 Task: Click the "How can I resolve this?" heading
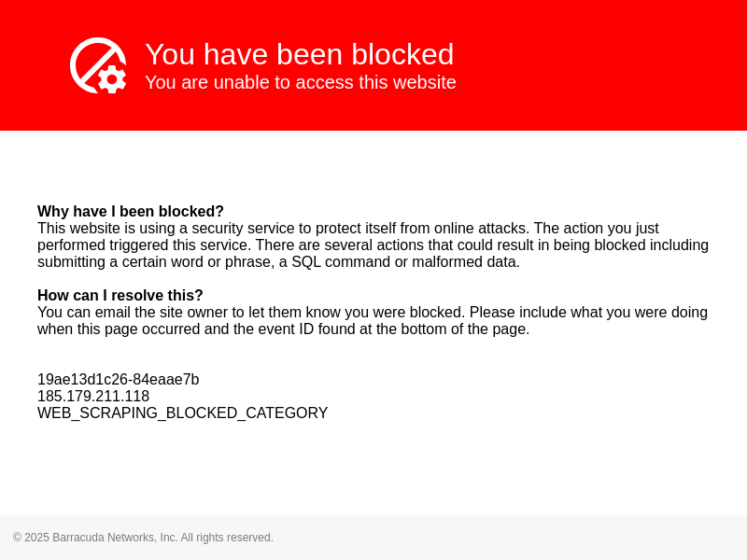pyautogui.click(x=120, y=296)
